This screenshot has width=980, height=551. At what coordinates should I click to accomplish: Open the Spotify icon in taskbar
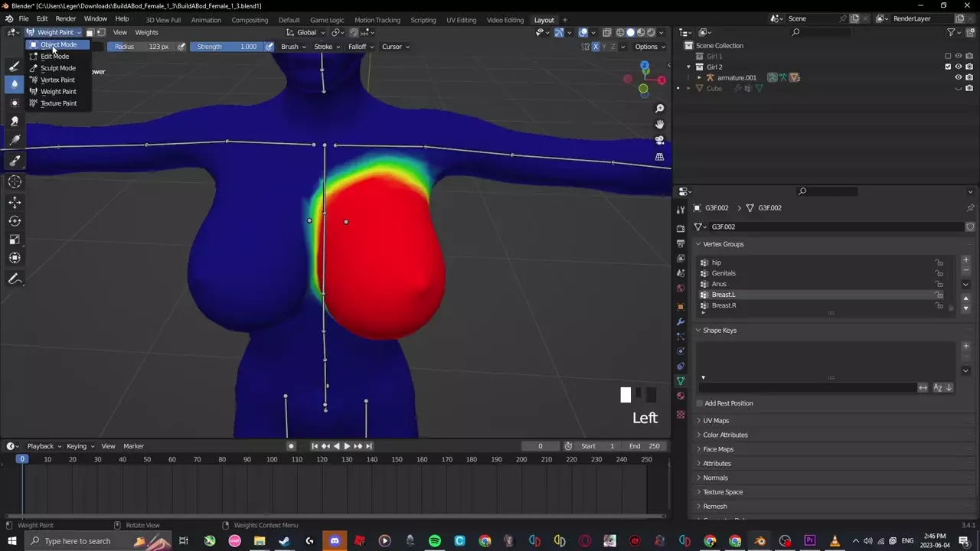tap(435, 541)
